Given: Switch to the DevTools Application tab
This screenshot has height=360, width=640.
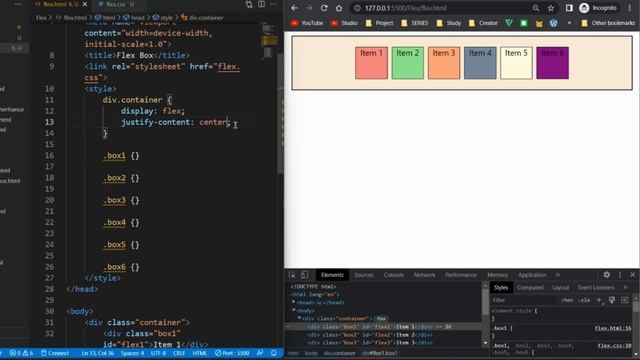Looking at the screenshot, I should [x=532, y=275].
